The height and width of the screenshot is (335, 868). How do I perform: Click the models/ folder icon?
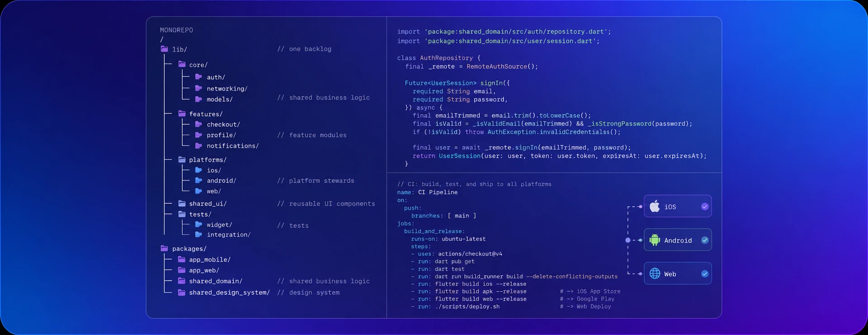198,99
